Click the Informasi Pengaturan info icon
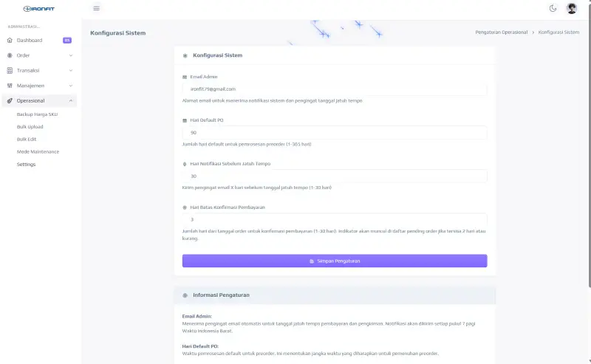This screenshot has width=591, height=364. pos(185,295)
